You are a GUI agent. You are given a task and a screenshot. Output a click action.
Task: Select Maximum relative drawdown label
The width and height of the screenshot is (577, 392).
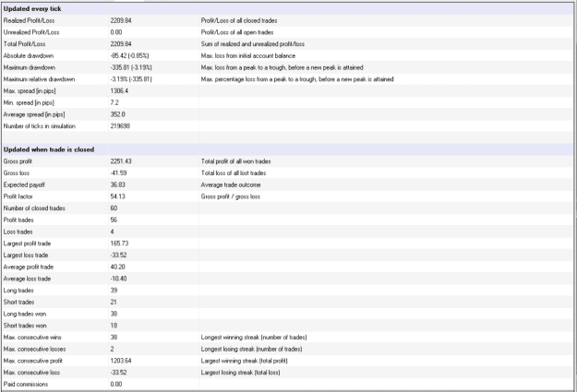coord(39,79)
